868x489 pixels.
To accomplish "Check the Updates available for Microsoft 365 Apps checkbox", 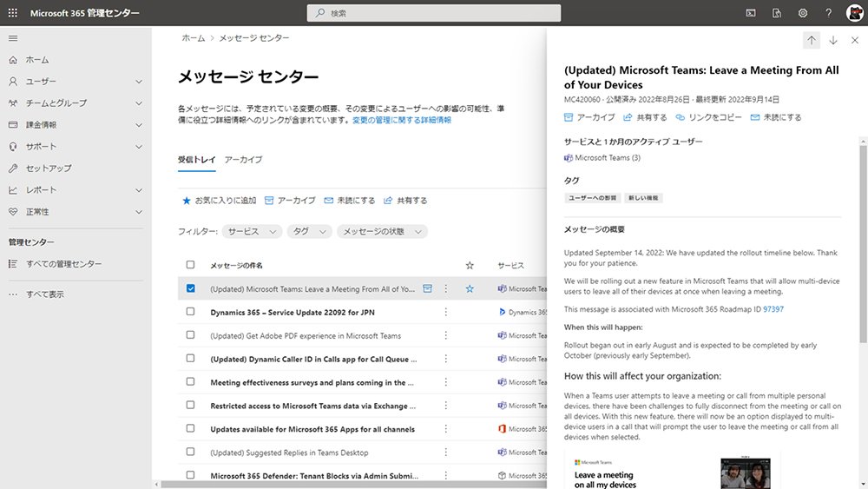I will (190, 428).
